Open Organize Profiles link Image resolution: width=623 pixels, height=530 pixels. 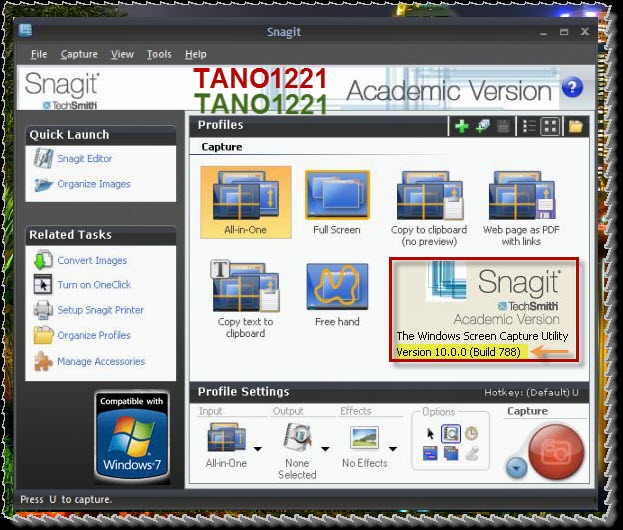coord(94,335)
